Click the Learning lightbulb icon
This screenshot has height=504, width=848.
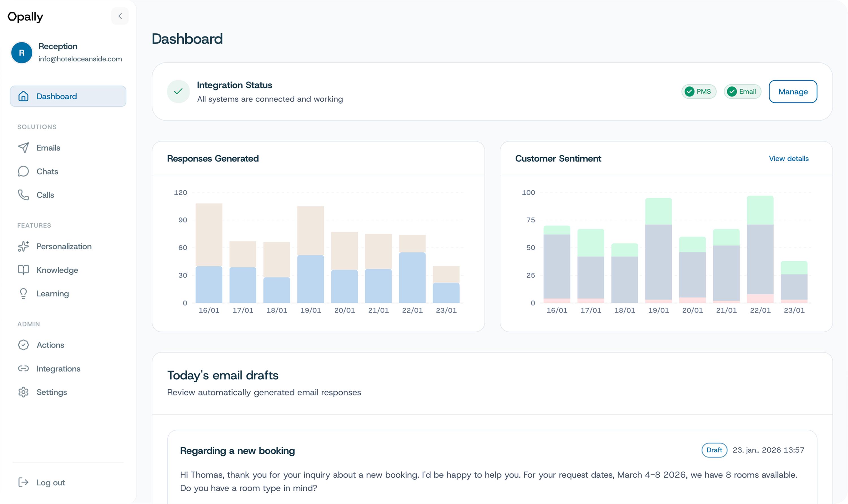tap(23, 294)
